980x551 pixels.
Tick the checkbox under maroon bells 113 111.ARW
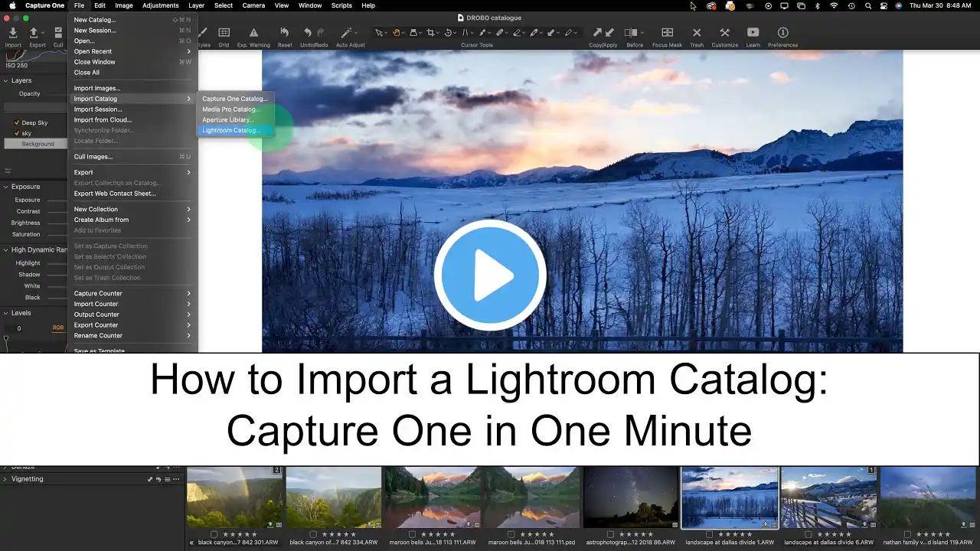click(x=412, y=534)
